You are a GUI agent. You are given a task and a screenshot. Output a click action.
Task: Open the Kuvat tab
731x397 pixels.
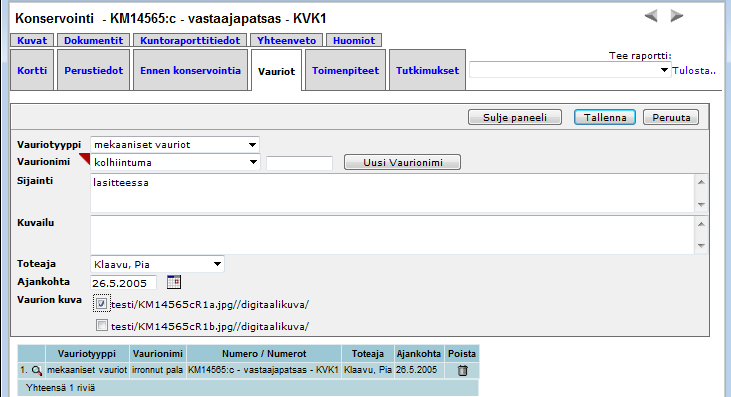point(32,41)
